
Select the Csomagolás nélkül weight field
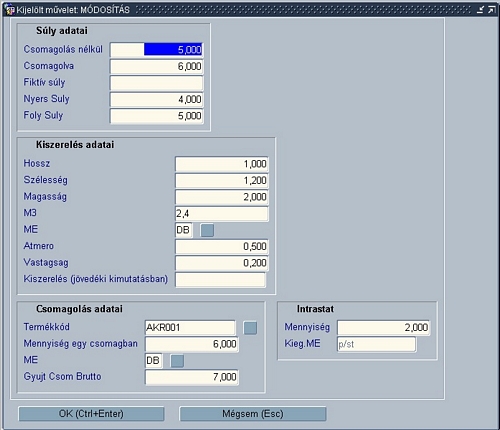tap(157, 50)
